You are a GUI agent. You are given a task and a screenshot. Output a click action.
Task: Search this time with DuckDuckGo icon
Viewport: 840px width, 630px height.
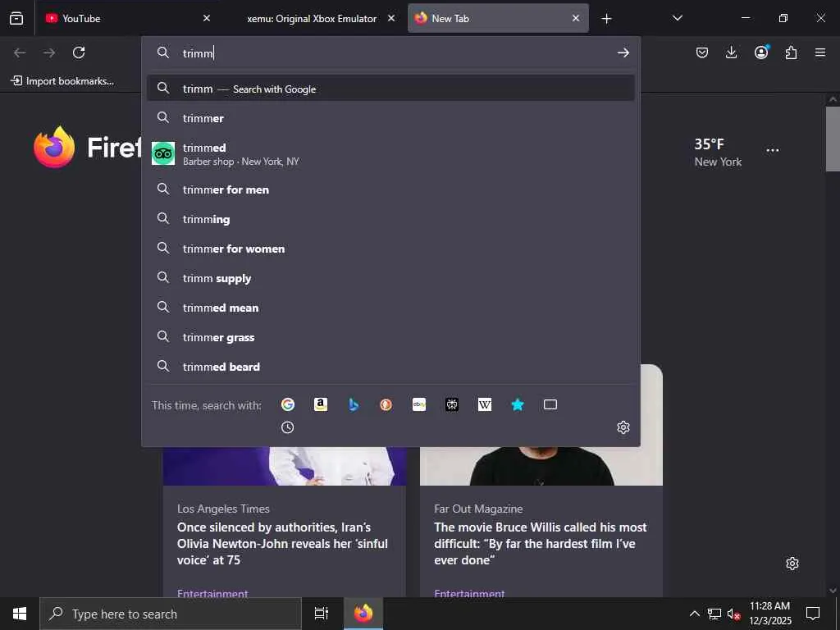point(386,404)
